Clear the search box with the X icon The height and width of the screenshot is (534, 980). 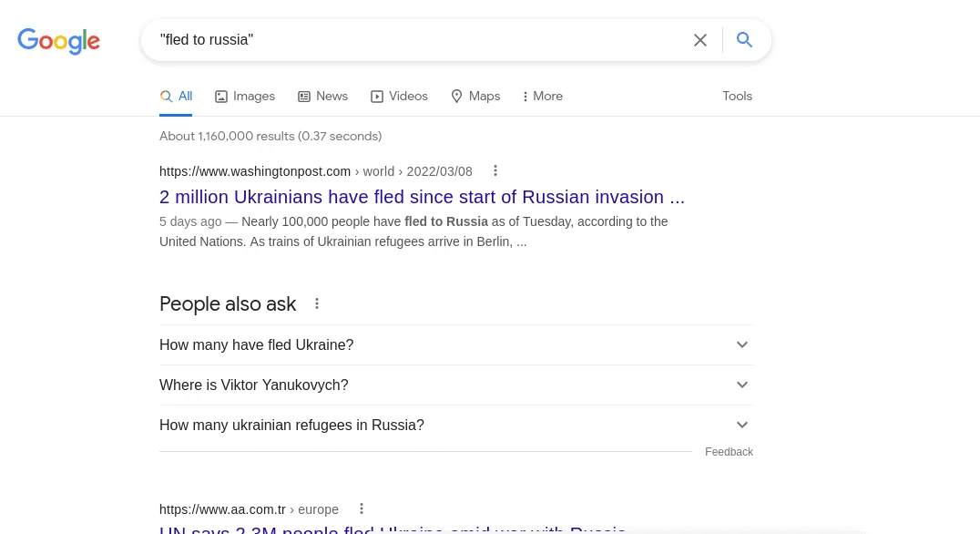(700, 40)
